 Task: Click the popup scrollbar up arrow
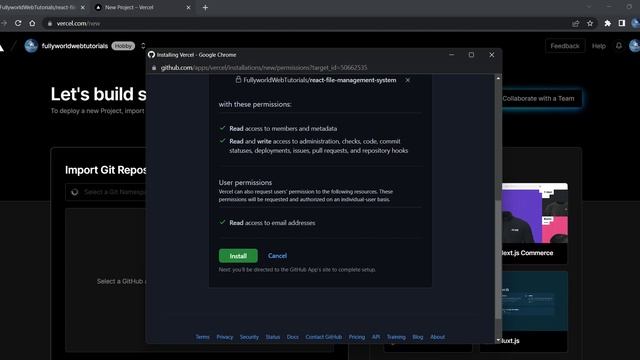[498, 78]
